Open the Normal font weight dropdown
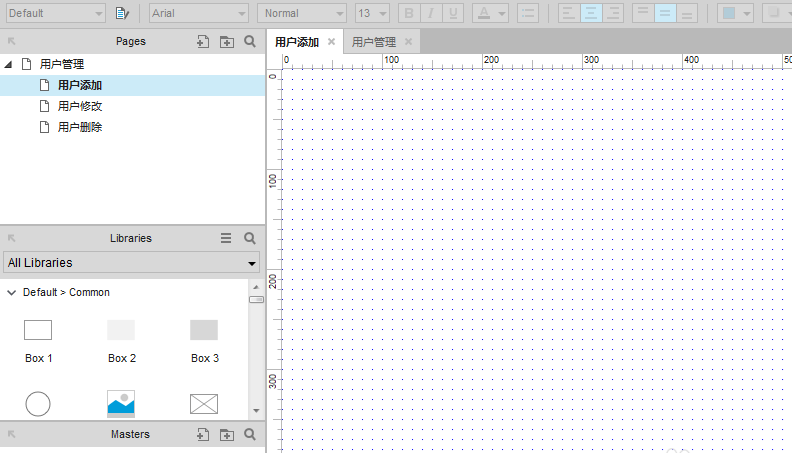This screenshot has width=792, height=453. click(302, 13)
